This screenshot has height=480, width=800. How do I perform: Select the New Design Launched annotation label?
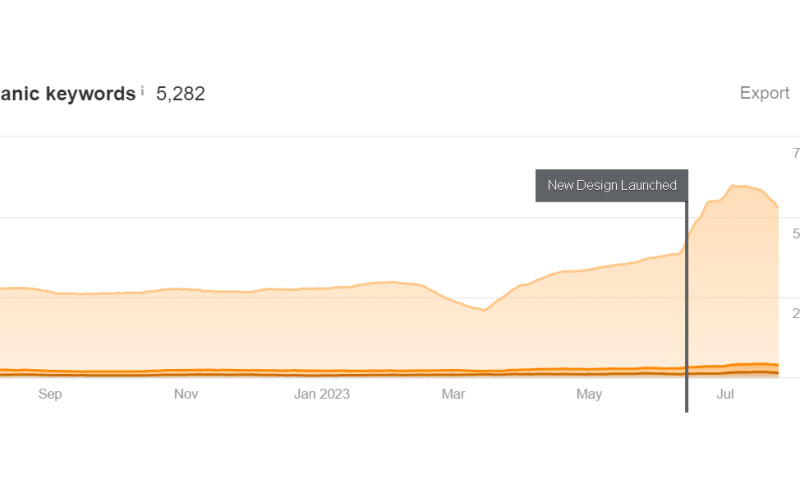611,185
